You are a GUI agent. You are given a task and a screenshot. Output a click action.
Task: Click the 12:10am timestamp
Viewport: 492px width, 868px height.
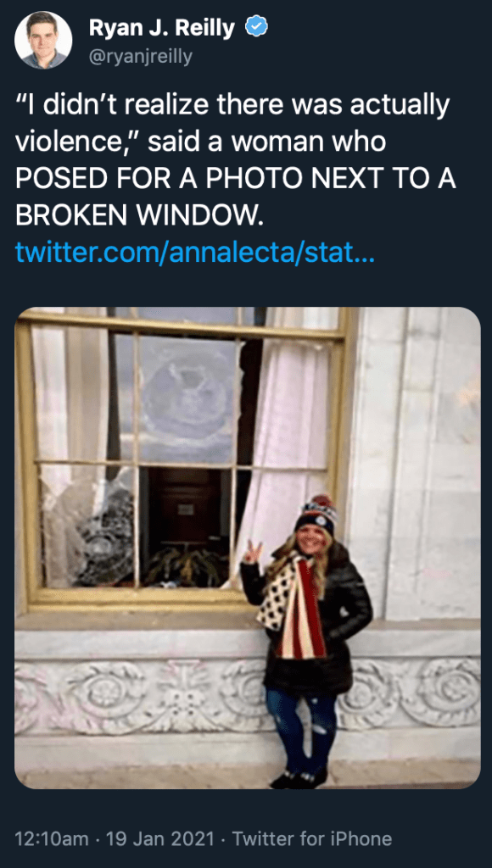coord(52,838)
